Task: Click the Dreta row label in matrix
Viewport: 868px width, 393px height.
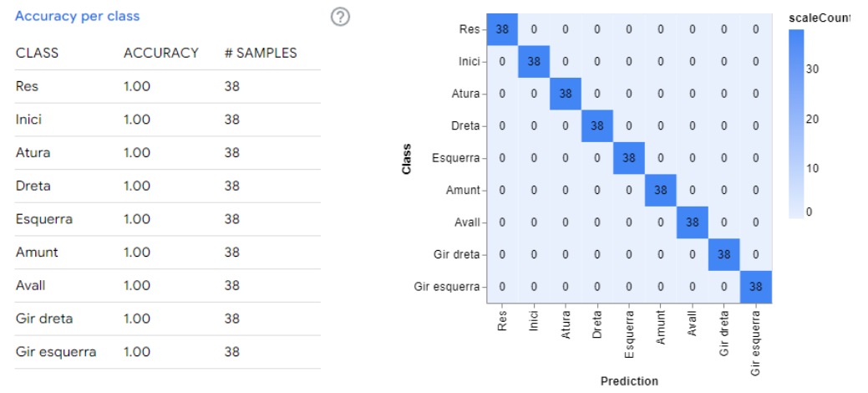Action: click(x=465, y=126)
